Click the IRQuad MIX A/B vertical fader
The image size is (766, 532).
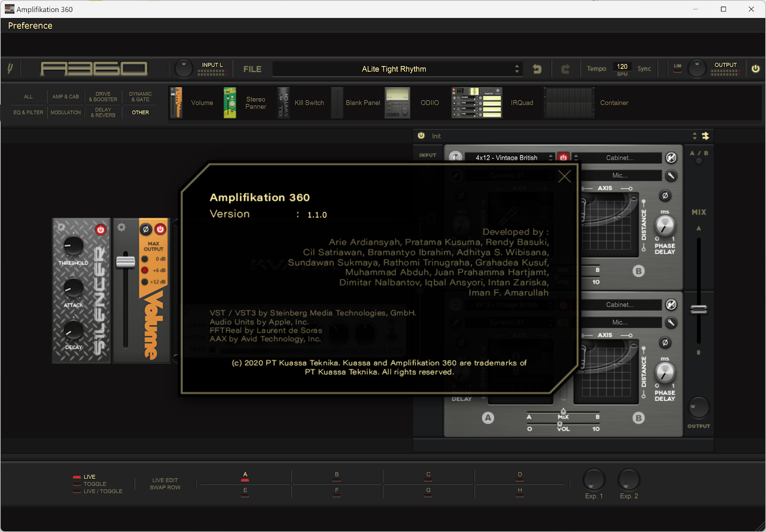(x=698, y=310)
